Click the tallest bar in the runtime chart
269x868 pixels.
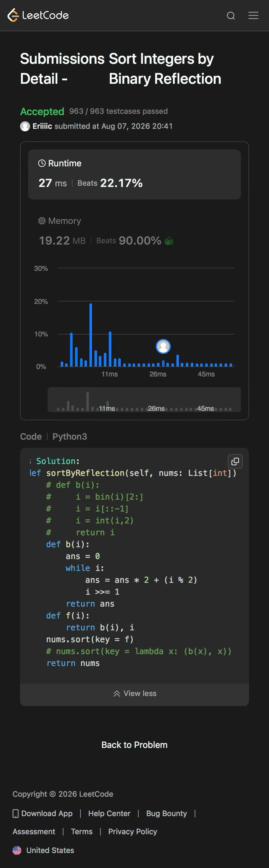point(91,335)
